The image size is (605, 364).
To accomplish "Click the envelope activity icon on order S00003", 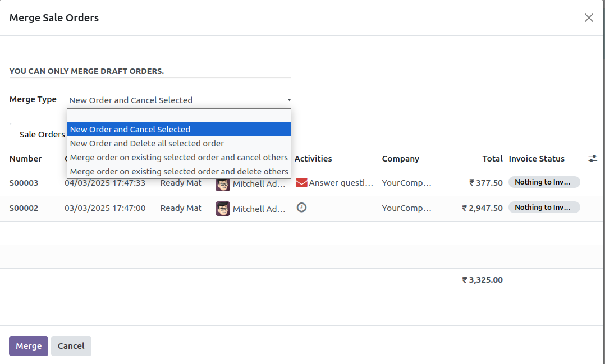I will pyautogui.click(x=302, y=182).
